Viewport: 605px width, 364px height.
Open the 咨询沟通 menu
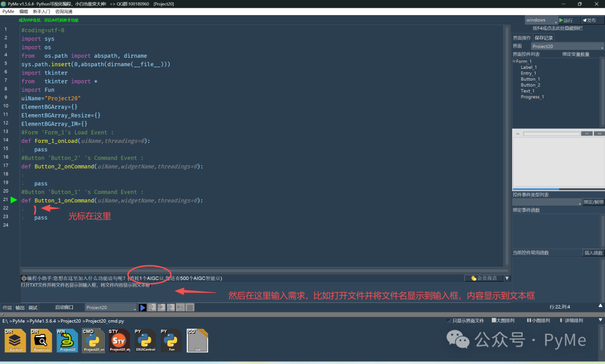tap(64, 12)
